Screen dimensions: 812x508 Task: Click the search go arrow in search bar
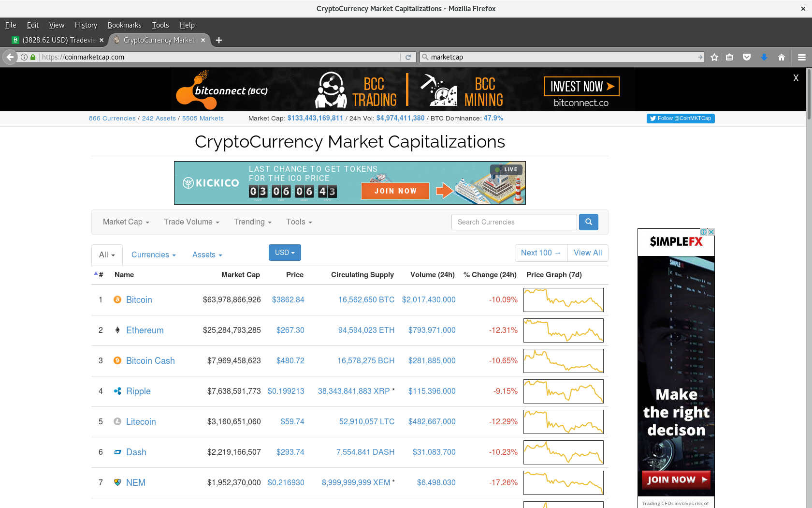click(700, 57)
